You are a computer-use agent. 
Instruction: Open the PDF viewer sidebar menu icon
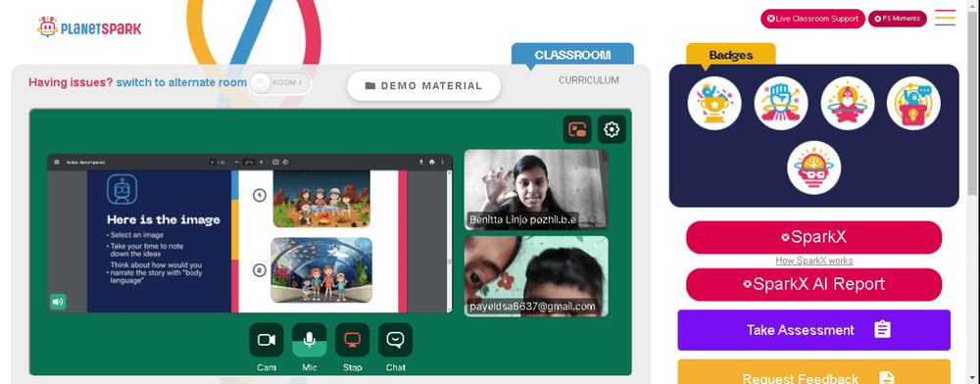click(57, 163)
